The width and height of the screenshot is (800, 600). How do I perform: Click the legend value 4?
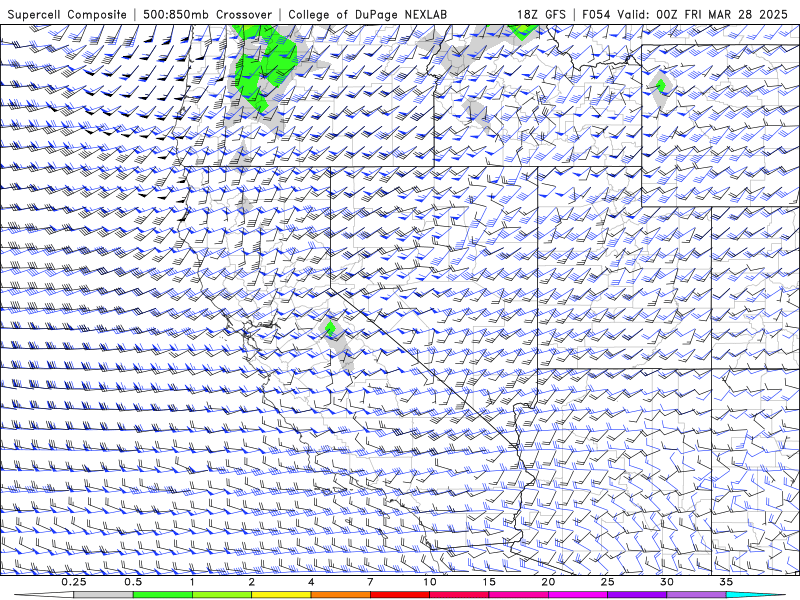coord(311,582)
